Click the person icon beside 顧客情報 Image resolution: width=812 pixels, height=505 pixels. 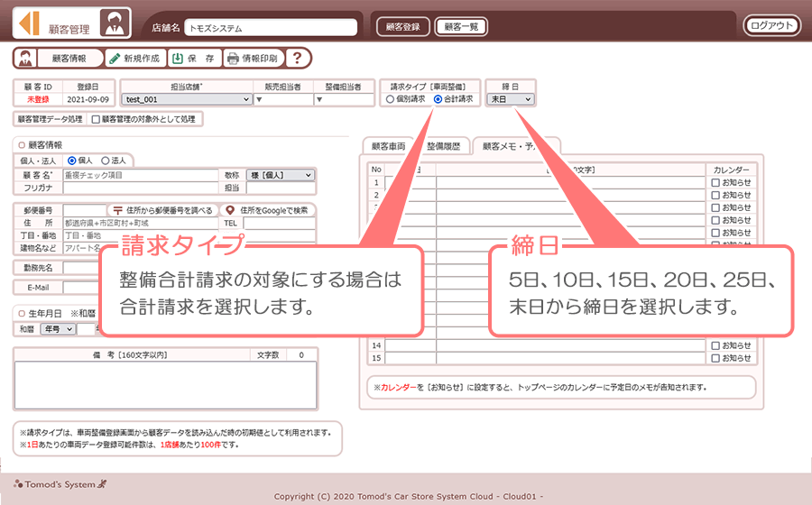tap(25, 59)
